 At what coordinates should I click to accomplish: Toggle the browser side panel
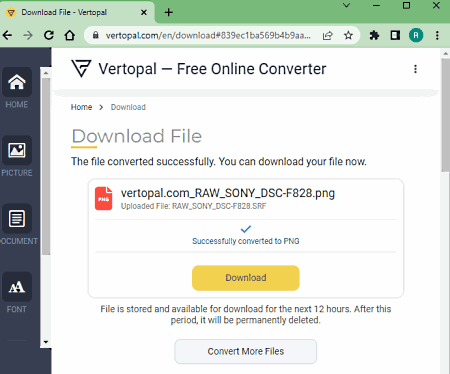point(395,35)
